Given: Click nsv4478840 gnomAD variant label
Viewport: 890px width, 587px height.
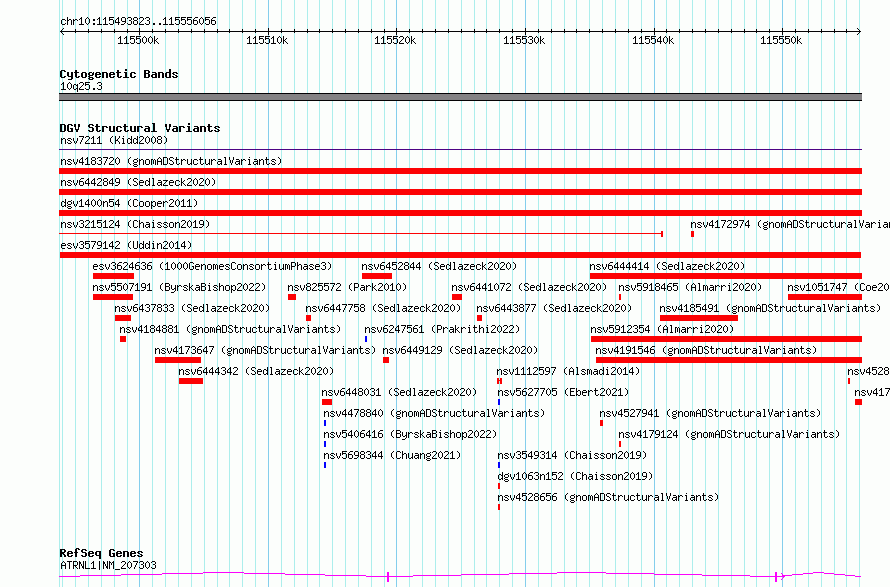Looking at the screenshot, I should 434,413.
